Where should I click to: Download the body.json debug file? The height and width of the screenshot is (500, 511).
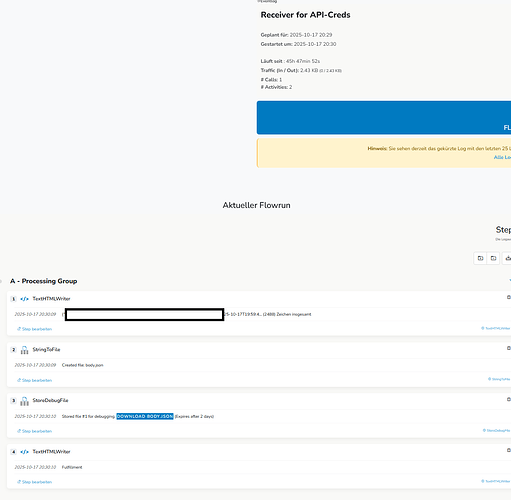[145, 416]
